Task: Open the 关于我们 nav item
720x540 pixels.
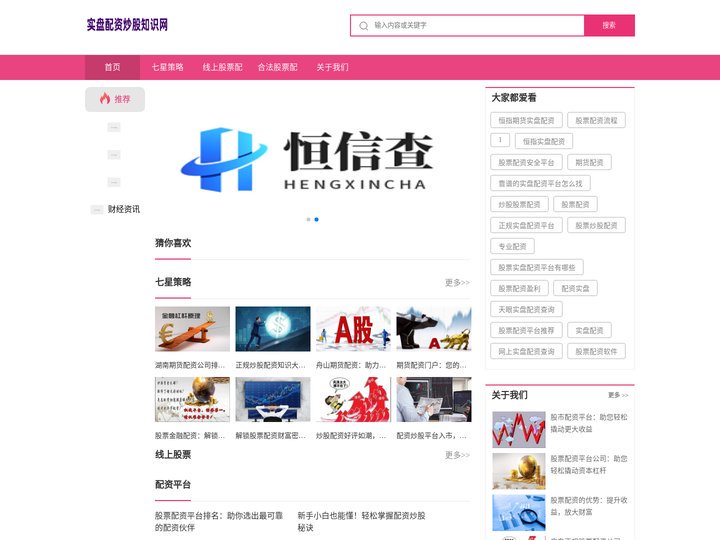Action: [x=332, y=68]
